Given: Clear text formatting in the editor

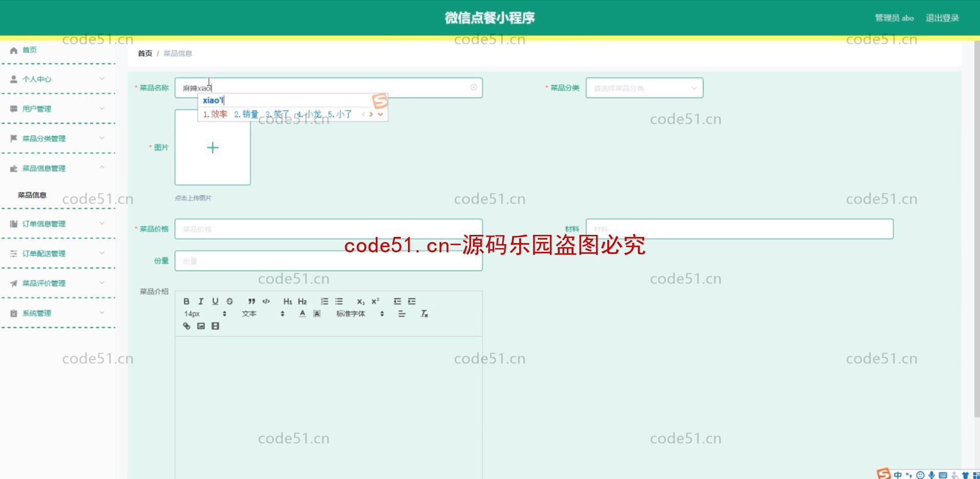Looking at the screenshot, I should point(424,314).
